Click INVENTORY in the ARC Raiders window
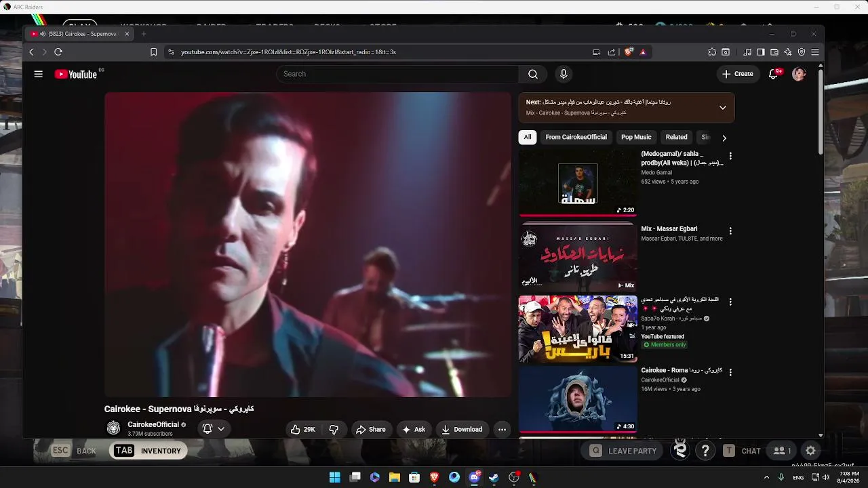The width and height of the screenshot is (868, 488). point(149,451)
